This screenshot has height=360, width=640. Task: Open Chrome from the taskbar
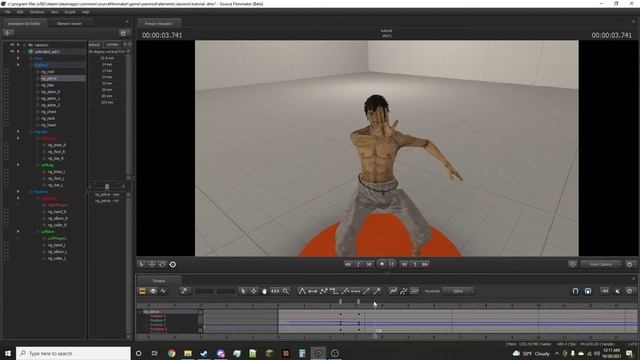pos(171,353)
